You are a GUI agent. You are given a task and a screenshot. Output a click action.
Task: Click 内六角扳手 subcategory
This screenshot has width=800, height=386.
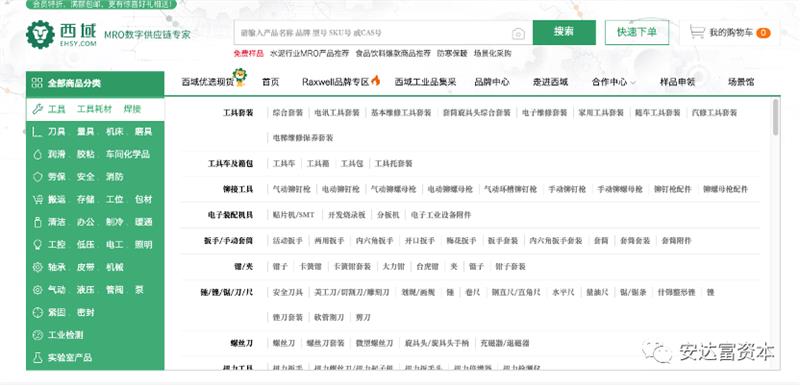[374, 241]
